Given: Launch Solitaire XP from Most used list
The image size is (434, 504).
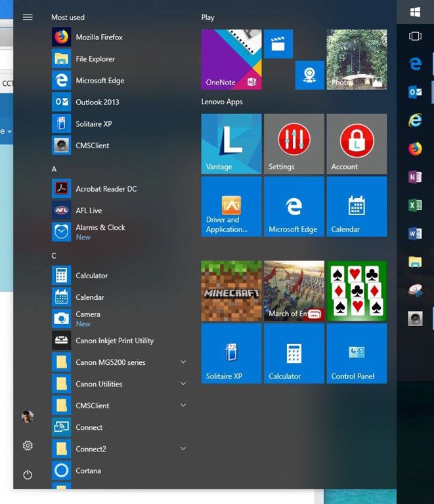Looking at the screenshot, I should coord(93,124).
